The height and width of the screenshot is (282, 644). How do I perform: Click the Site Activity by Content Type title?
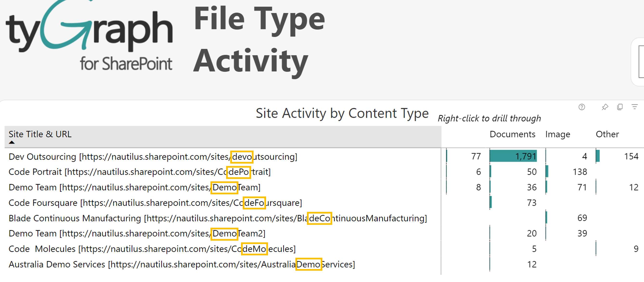342,113
